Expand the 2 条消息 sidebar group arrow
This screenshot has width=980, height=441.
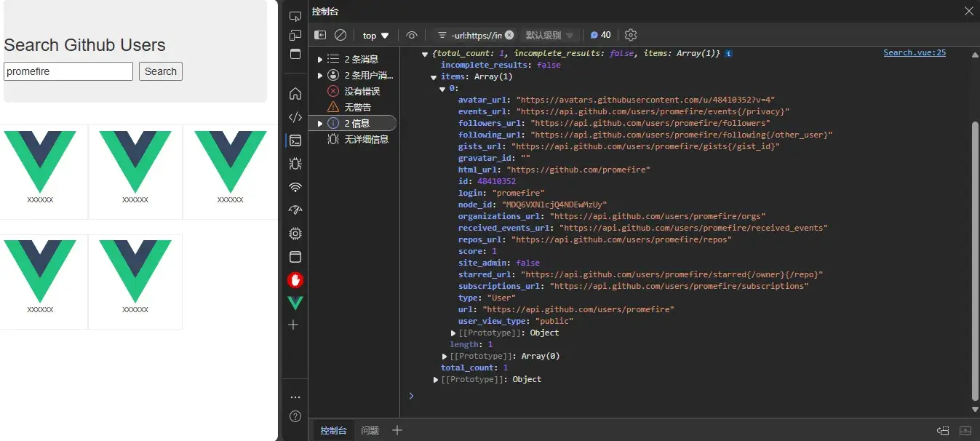(x=320, y=59)
